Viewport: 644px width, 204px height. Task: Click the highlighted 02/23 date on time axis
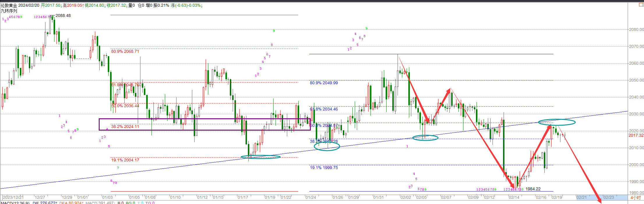coord(609,197)
